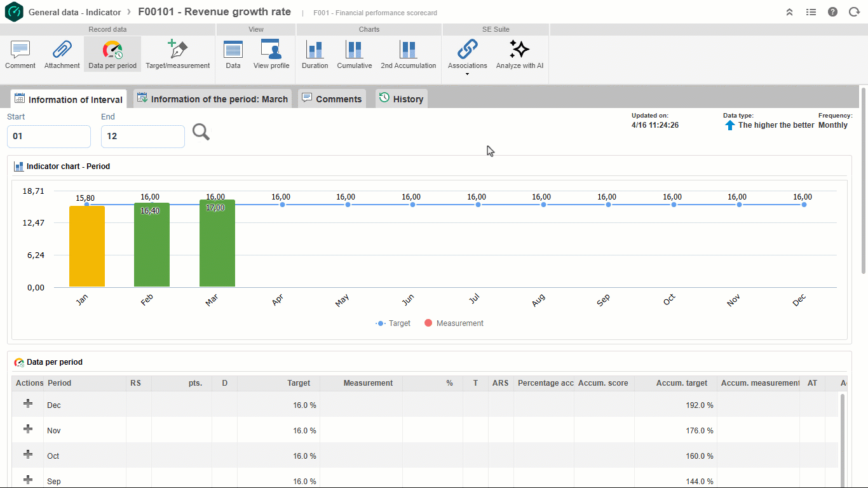This screenshot has width=868, height=488.
Task: Click the refresh icon at top right
Action: point(854,12)
